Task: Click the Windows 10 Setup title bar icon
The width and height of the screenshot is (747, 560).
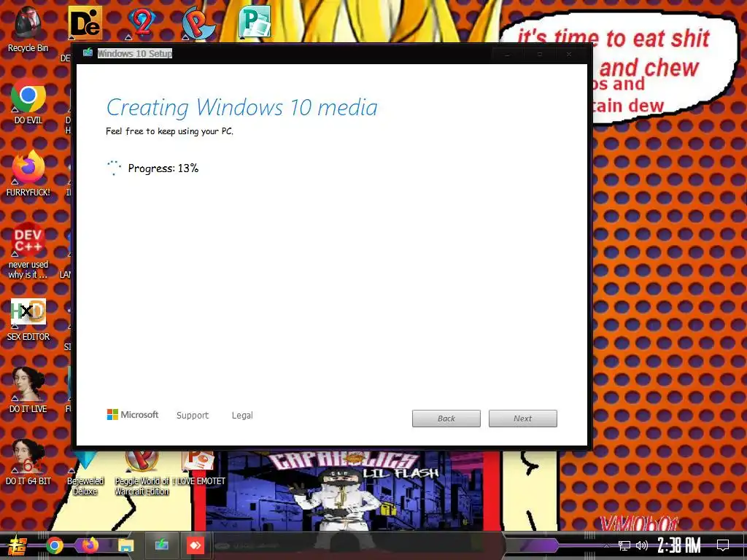Action: click(x=88, y=52)
